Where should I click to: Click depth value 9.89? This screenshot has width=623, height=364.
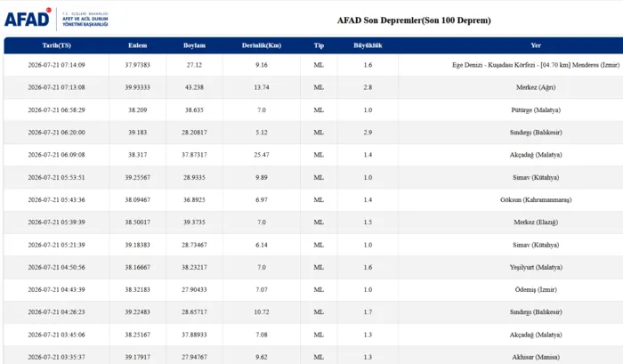262,177
